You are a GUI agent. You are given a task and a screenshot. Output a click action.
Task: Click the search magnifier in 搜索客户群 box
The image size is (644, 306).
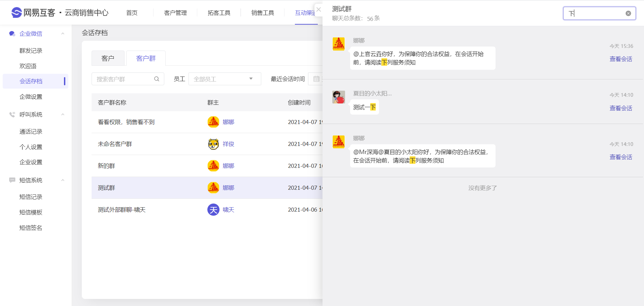click(157, 79)
